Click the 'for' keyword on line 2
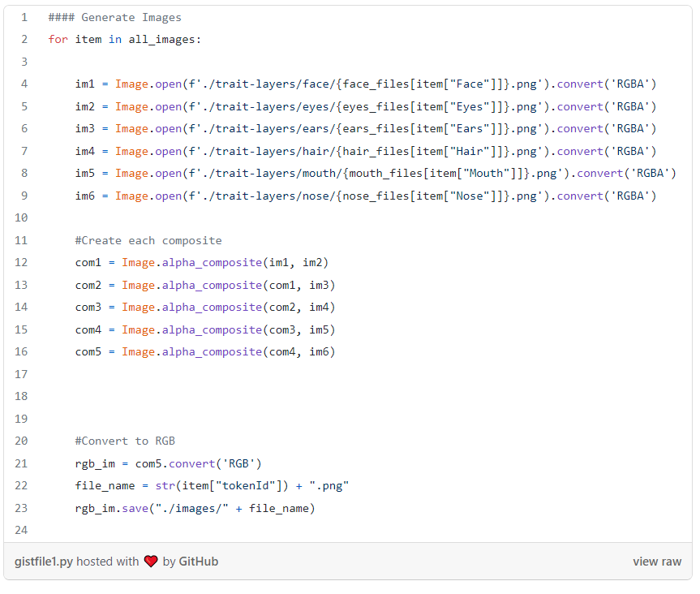The image size is (700, 594). 58,39
